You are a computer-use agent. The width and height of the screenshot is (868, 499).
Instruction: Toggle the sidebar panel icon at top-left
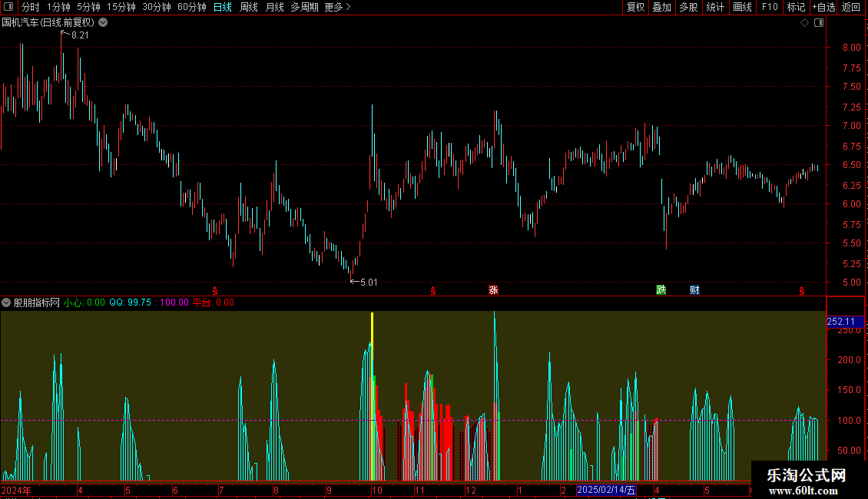8,7
